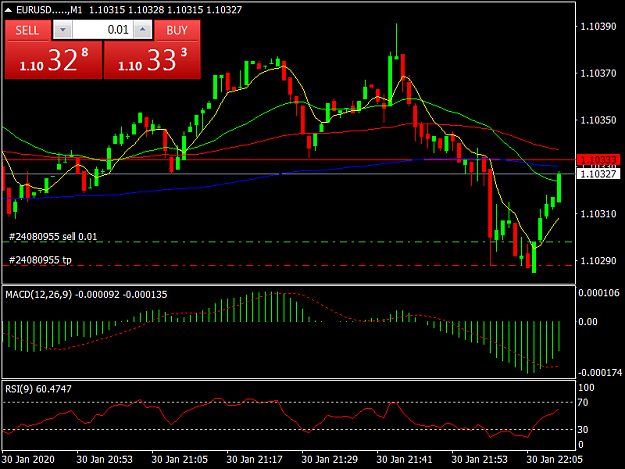The image size is (625, 469).
Task: Click the 30 Jan 21:17 time label
Action: (254, 459)
